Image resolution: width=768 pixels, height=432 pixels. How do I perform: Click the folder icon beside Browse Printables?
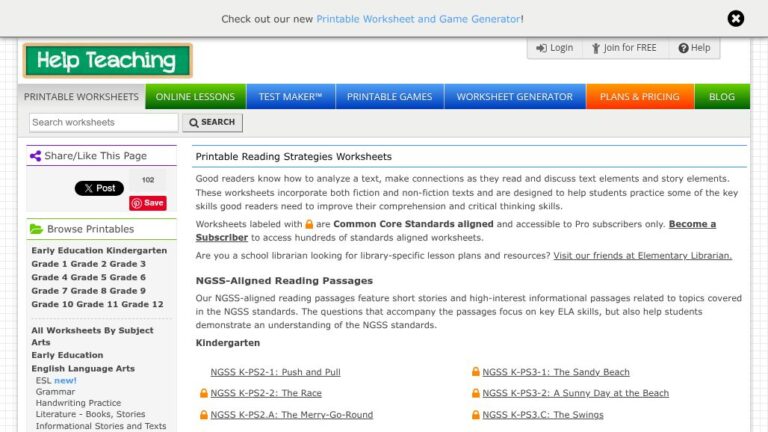(36, 229)
